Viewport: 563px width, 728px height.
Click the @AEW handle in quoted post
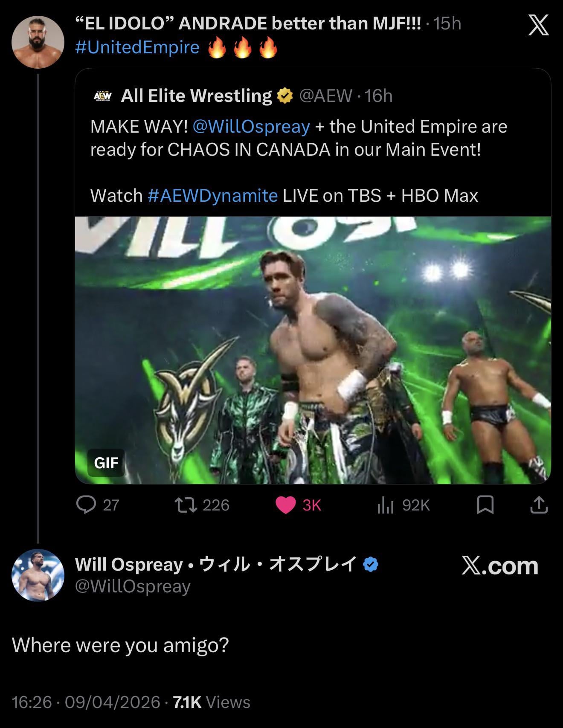[x=326, y=96]
